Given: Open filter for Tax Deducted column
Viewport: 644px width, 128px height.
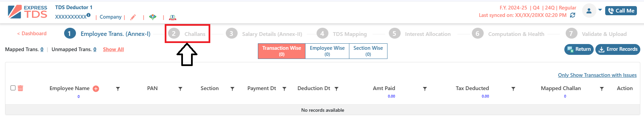Looking at the screenshot, I should [x=513, y=89].
